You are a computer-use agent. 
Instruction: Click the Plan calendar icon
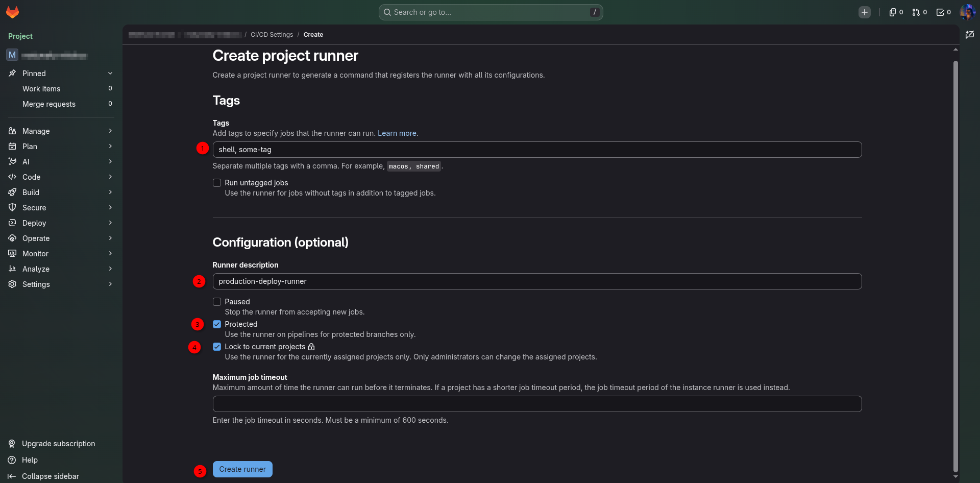[12, 147]
